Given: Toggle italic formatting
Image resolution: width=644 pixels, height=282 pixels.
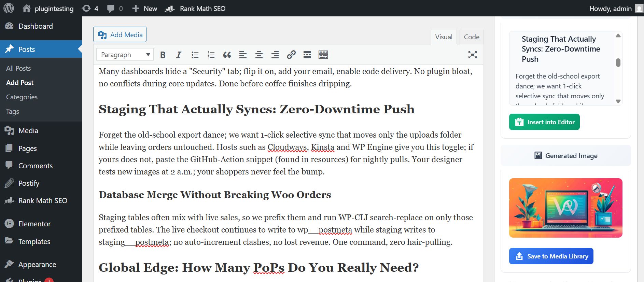Looking at the screenshot, I should click(179, 55).
